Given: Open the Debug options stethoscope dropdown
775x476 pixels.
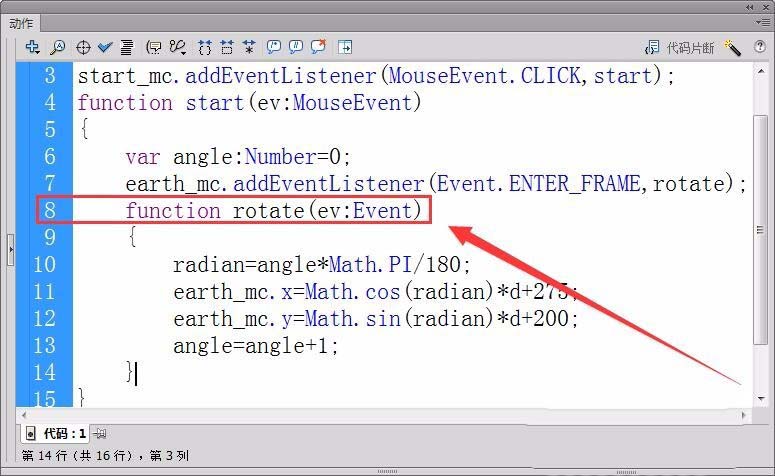Looking at the screenshot, I should click(x=177, y=47).
